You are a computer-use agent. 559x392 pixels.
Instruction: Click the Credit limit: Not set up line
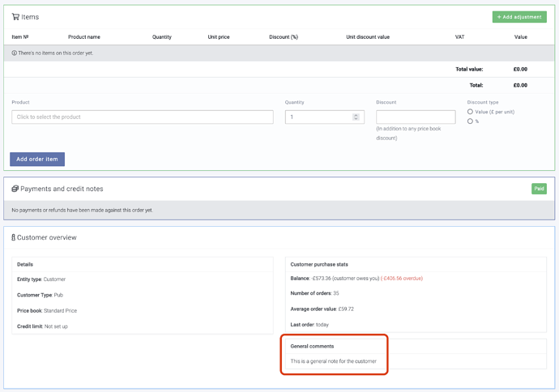pyautogui.click(x=42, y=326)
